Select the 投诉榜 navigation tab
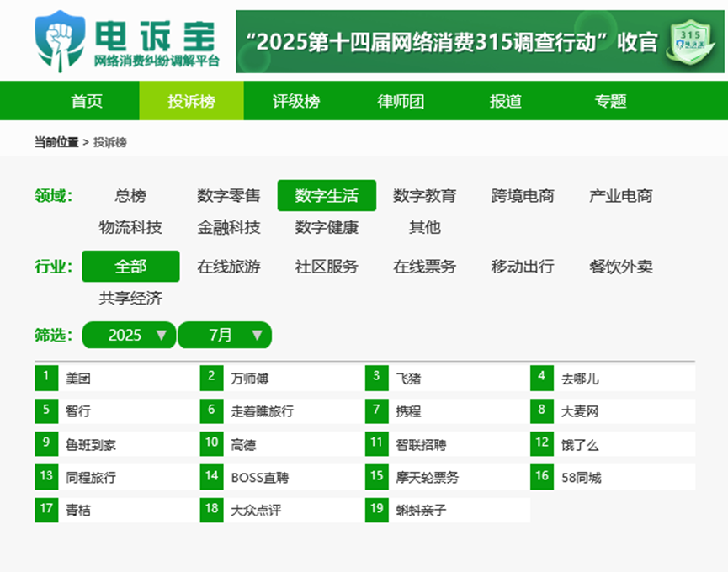 (191, 101)
